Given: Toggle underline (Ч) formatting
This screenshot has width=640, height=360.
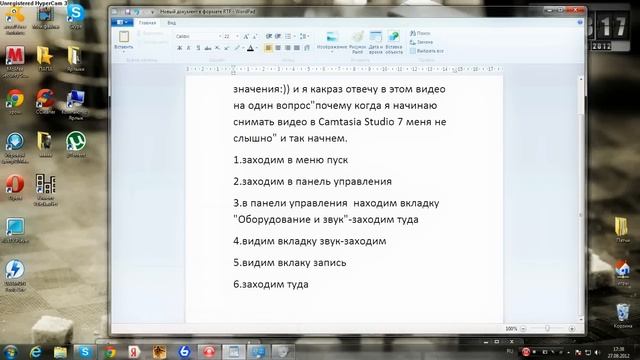Looking at the screenshot, I should (198, 48).
